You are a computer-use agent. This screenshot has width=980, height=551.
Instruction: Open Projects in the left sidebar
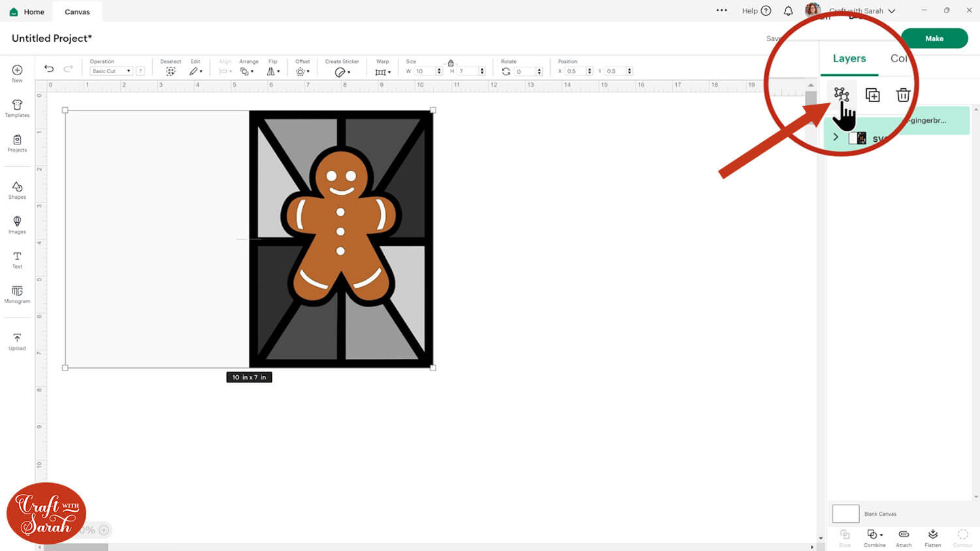[17, 143]
